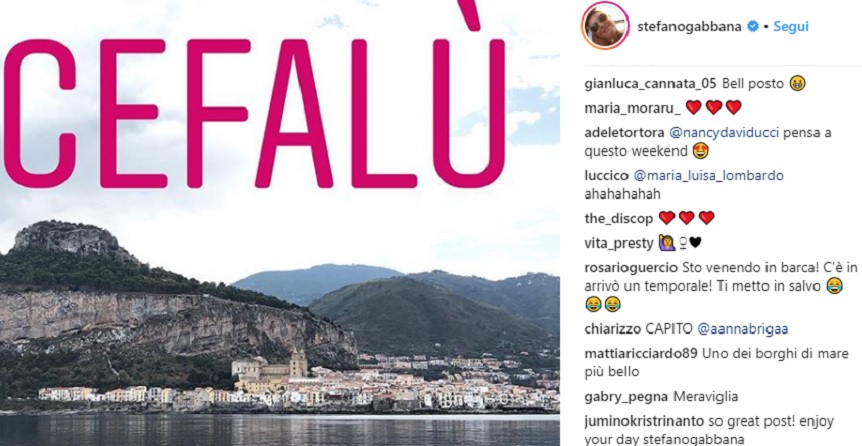Open adeletortora commenter profile

pos(624,133)
